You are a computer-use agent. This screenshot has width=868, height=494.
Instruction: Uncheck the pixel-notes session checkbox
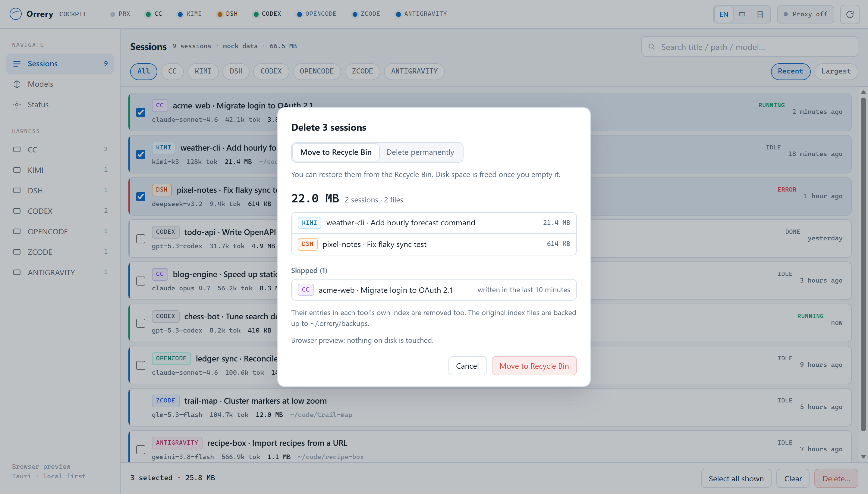coord(141,196)
